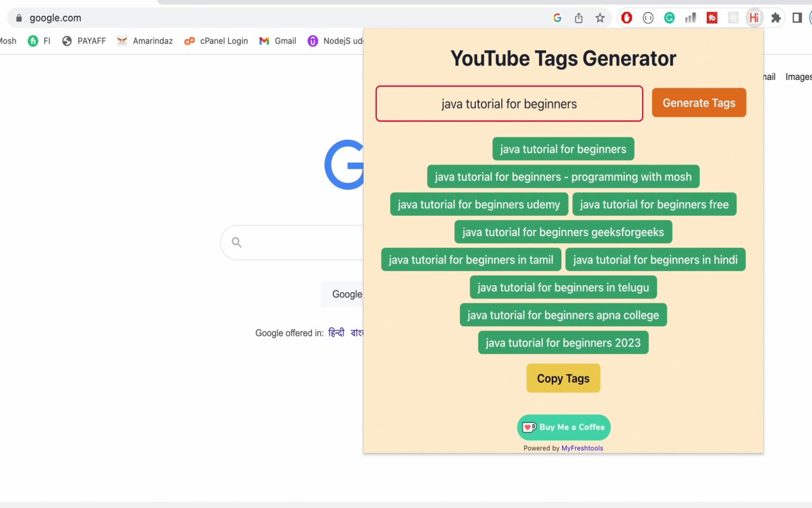The width and height of the screenshot is (812, 508).
Task: Click the Copy Tags button
Action: point(563,378)
